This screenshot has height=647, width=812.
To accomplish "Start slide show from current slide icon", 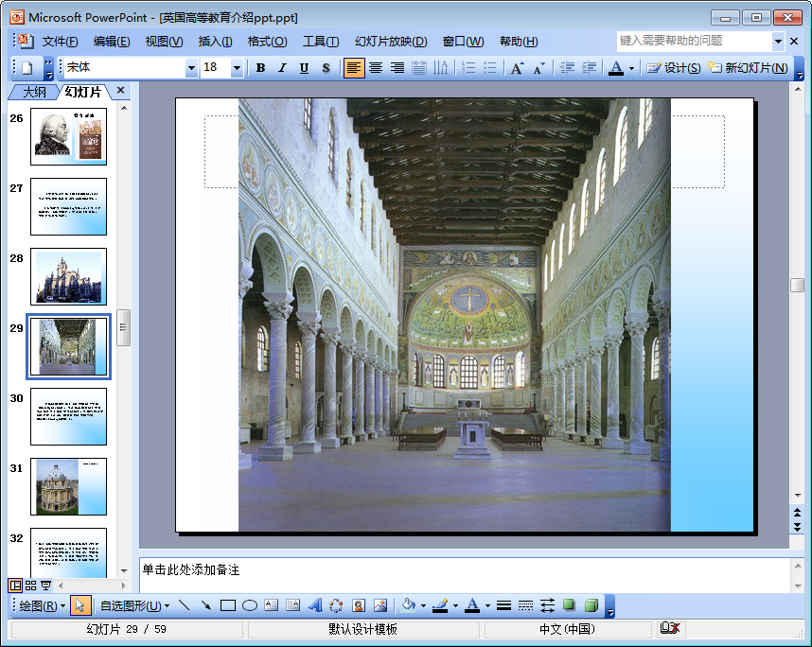I will pos(45,586).
